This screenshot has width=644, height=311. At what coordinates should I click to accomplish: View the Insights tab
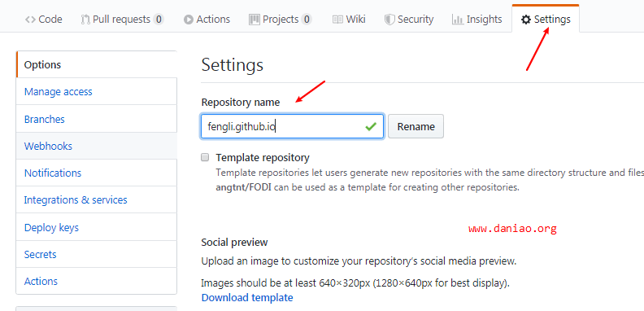[476, 20]
